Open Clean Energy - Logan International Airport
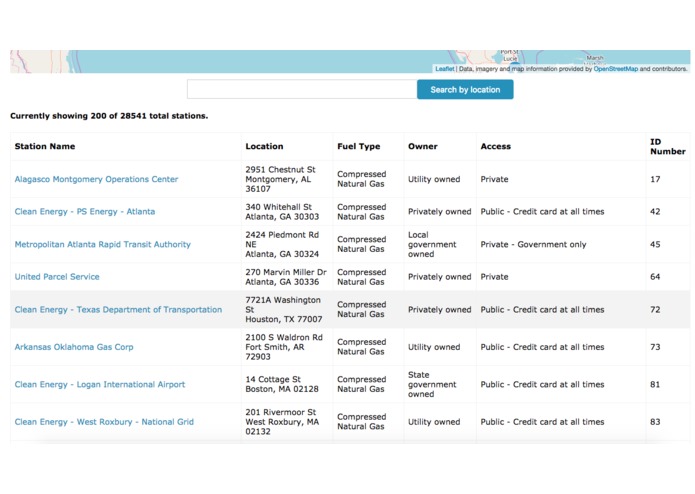The height and width of the screenshot is (494, 695). pos(100,384)
